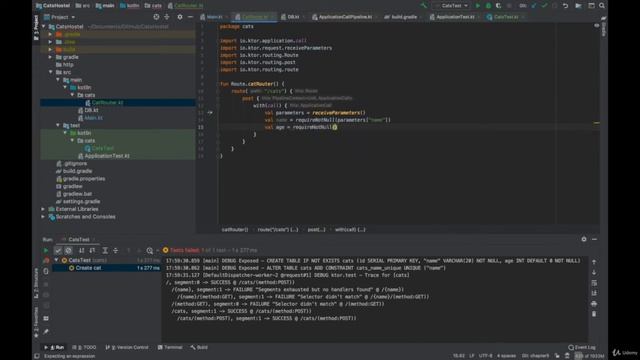The width and height of the screenshot is (640, 360).
Task: Click the pin tab icon in Run panel
Action: (46, 331)
